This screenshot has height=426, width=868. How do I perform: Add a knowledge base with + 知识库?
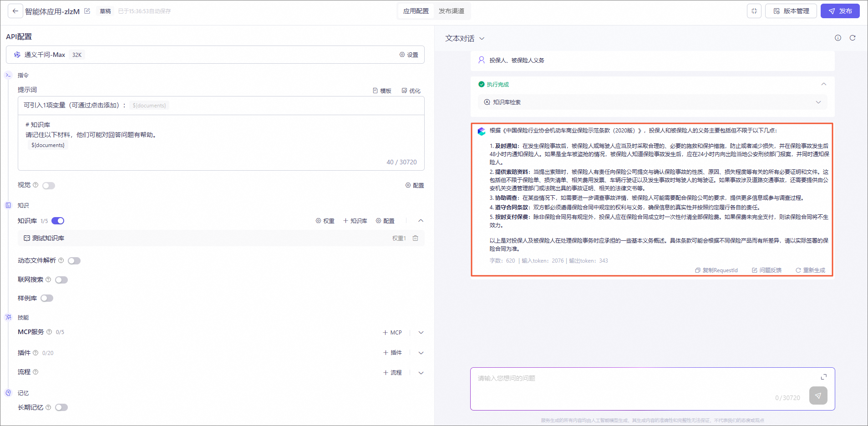(355, 221)
